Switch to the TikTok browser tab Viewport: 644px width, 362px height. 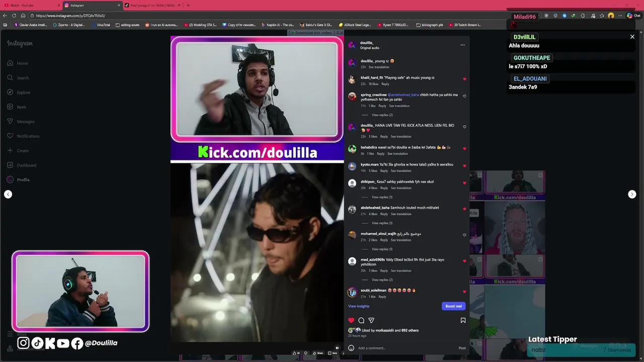[152, 5]
